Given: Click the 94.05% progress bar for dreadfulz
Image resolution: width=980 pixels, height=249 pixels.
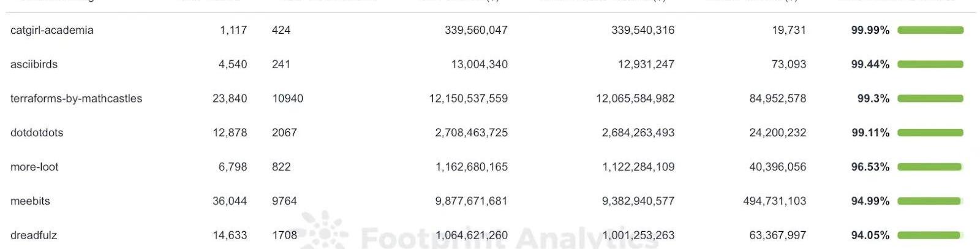Looking at the screenshot, I should point(930,236).
